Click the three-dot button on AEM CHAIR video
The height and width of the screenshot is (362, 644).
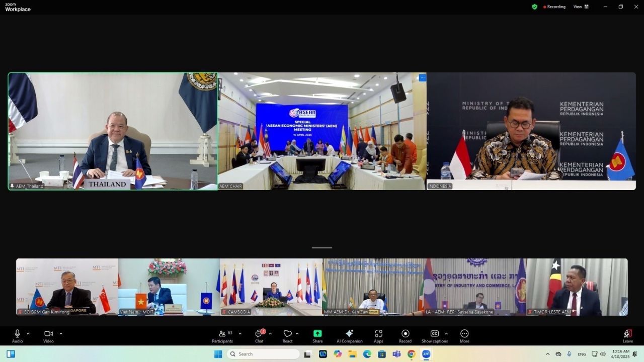(422, 77)
